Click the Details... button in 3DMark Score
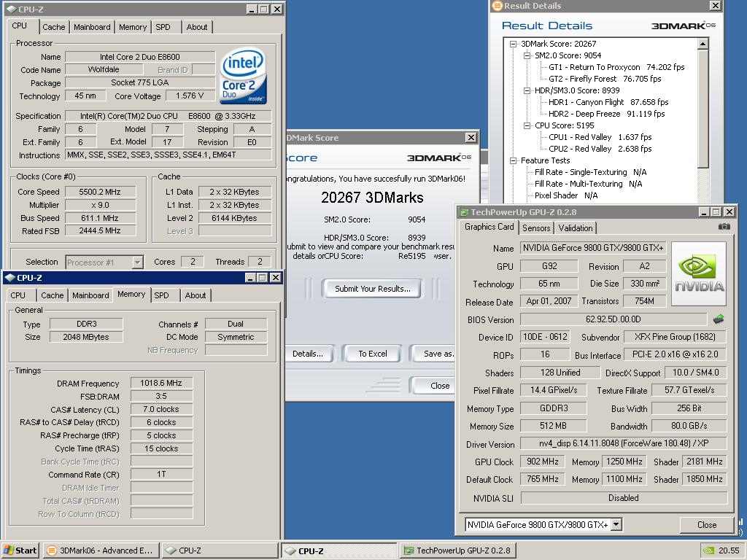747x560 pixels. 309,354
